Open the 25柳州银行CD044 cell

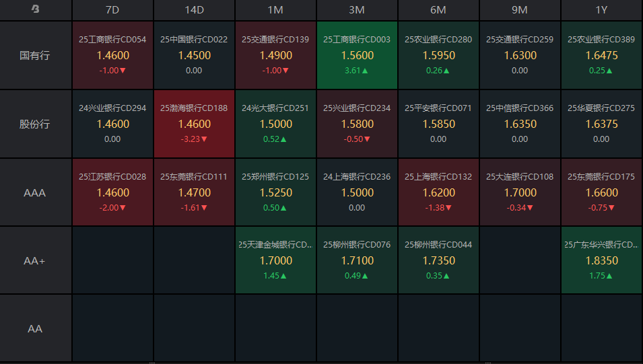(438, 260)
